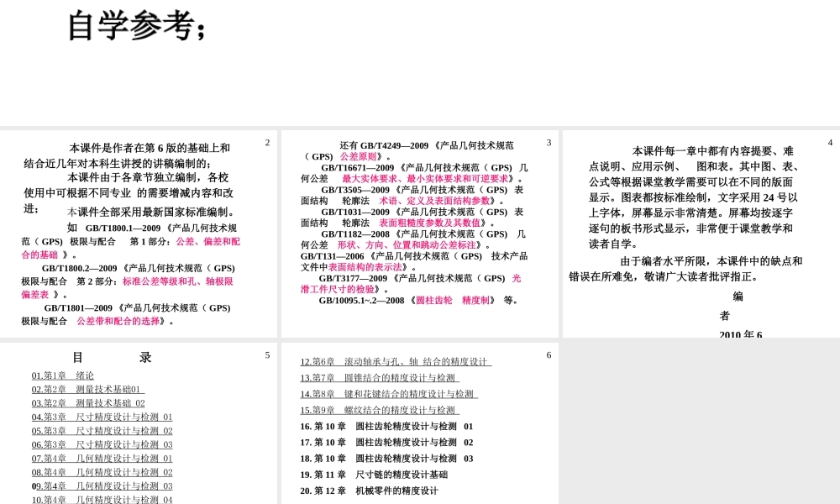Follow link 05.第3章 尺寸精度设计与检测 02
The height and width of the screenshot is (504, 840).
(x=102, y=431)
